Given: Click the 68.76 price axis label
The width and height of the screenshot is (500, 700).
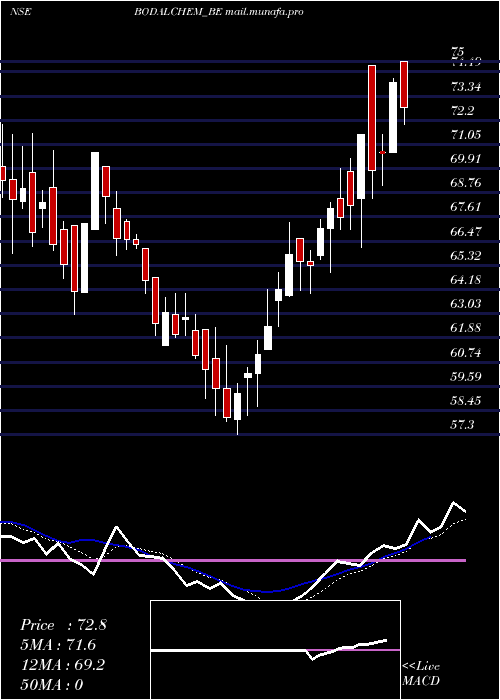Looking at the screenshot, I should (x=467, y=183).
